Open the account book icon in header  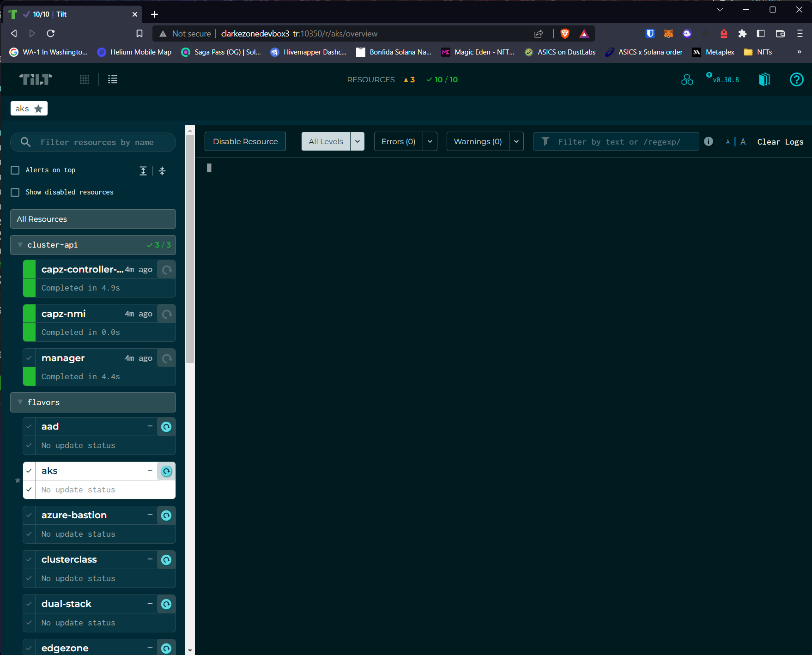coord(764,79)
